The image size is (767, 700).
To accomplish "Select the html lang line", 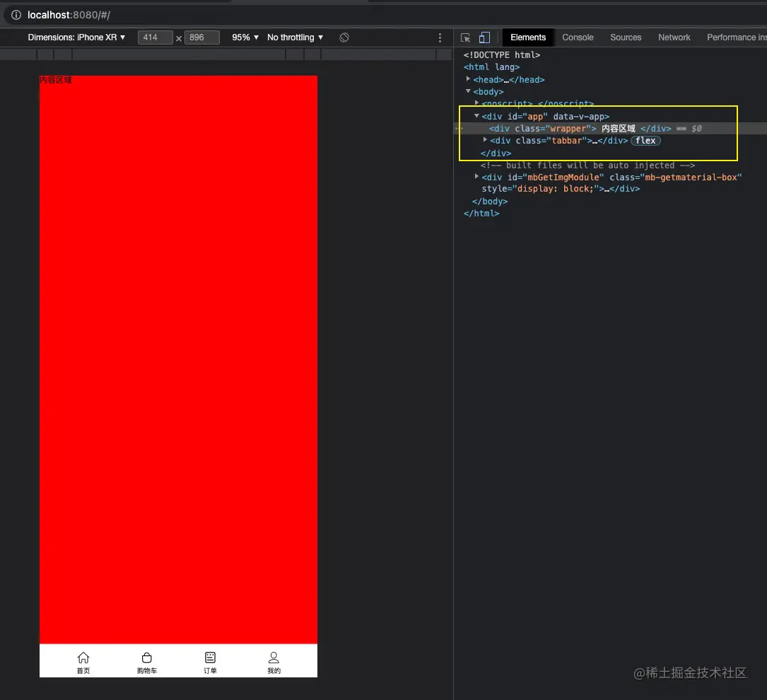I will pyautogui.click(x=491, y=67).
